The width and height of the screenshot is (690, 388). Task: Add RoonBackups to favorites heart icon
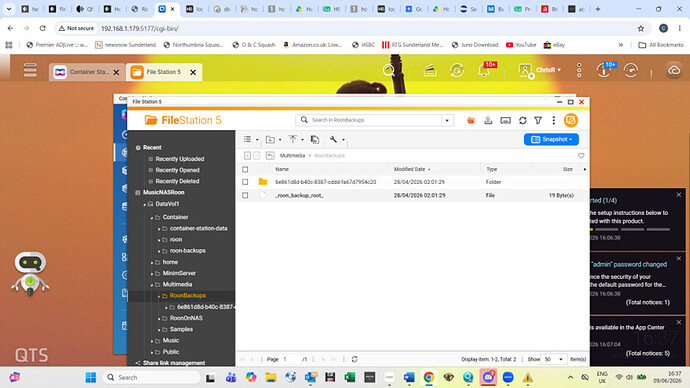click(x=581, y=156)
